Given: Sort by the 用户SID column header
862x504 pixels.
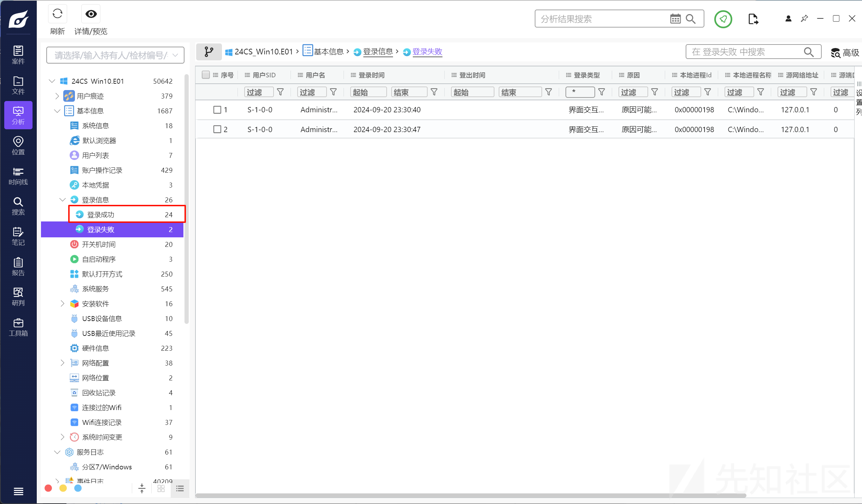Looking at the screenshot, I should (264, 75).
